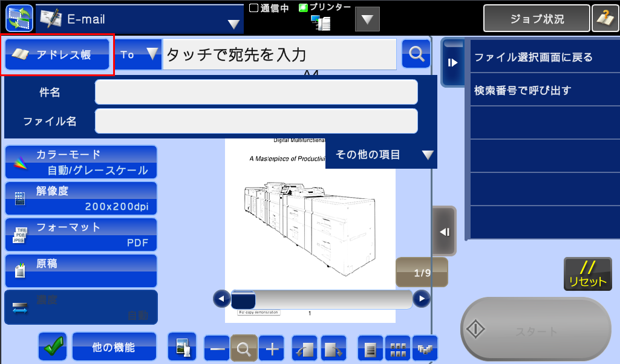The image size is (620, 364).
Task: Rotate the preview page counterclockwise
Action: point(305,348)
